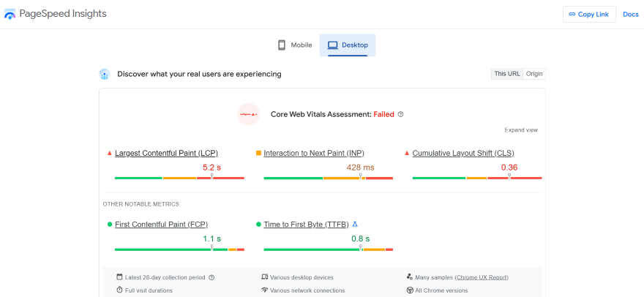The width and height of the screenshot is (644, 297).
Task: Open the Docs link
Action: pyautogui.click(x=630, y=15)
